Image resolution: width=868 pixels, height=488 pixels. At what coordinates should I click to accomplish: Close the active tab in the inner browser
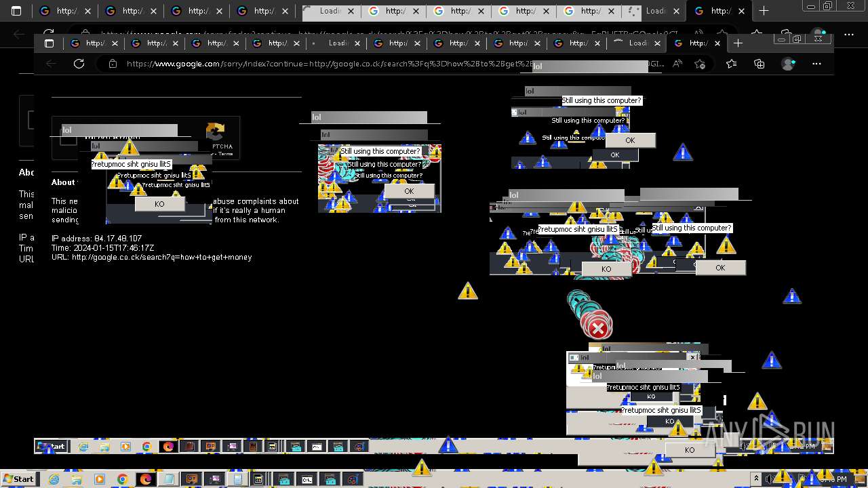(x=718, y=43)
